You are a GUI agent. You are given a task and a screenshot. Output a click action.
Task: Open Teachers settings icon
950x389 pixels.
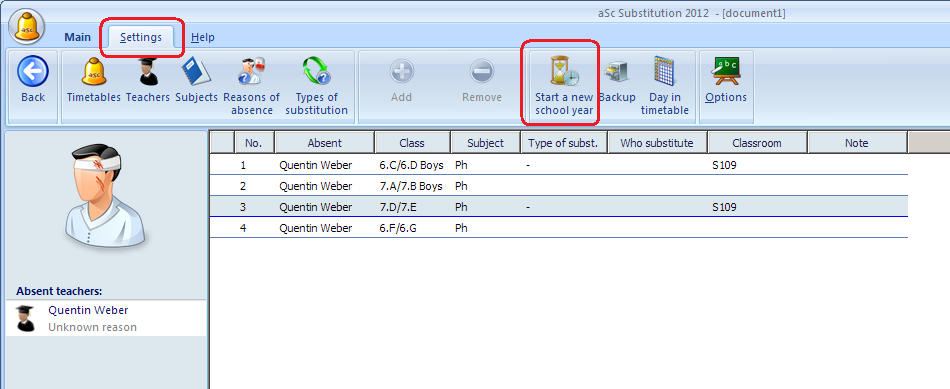(x=148, y=71)
